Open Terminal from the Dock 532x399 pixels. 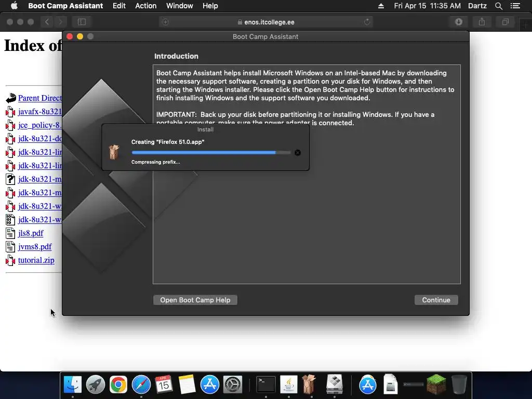click(265, 384)
